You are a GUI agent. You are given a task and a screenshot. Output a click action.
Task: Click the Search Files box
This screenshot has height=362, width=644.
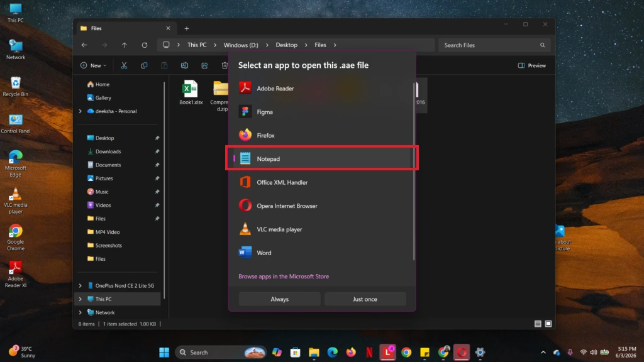(494, 45)
